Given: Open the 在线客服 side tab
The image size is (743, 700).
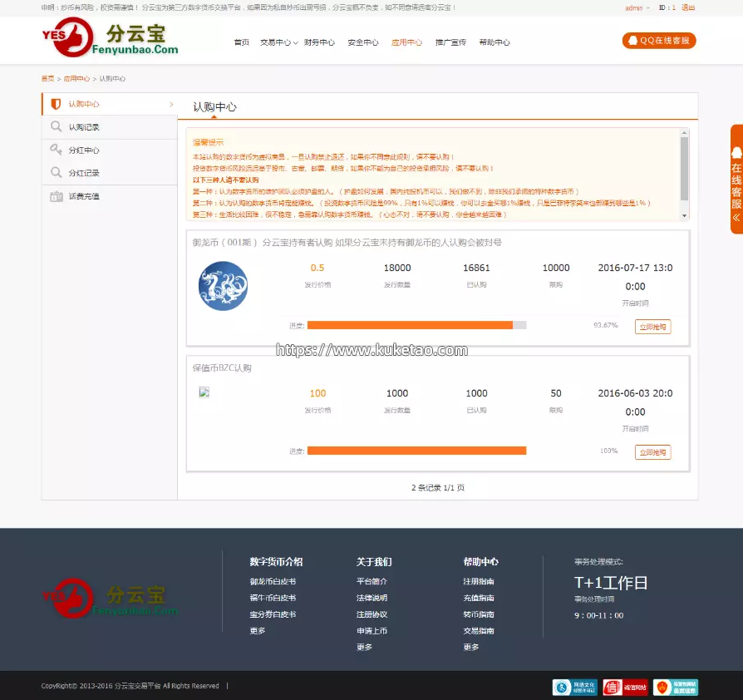Looking at the screenshot, I should [x=736, y=179].
